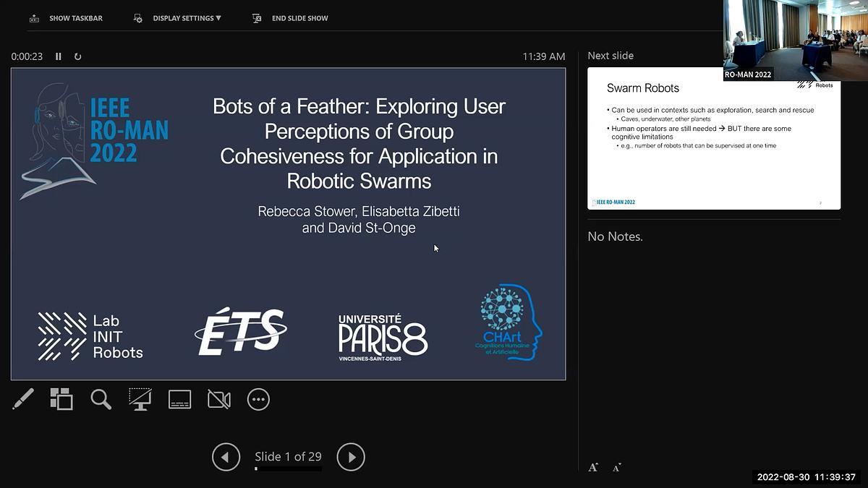Restart the presentation timer
This screenshot has height=488, width=868.
coord(78,56)
